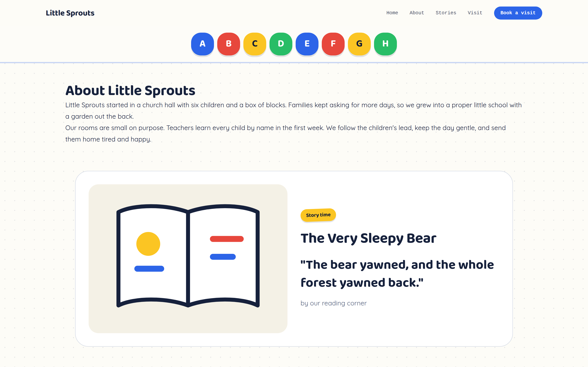Click the Book a visit button
Viewport: 588px width, 367px height.
[518, 13]
